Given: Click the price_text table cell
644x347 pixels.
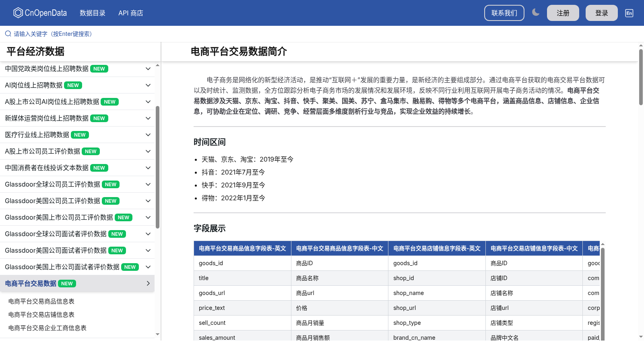Looking at the screenshot, I should click(242, 308).
